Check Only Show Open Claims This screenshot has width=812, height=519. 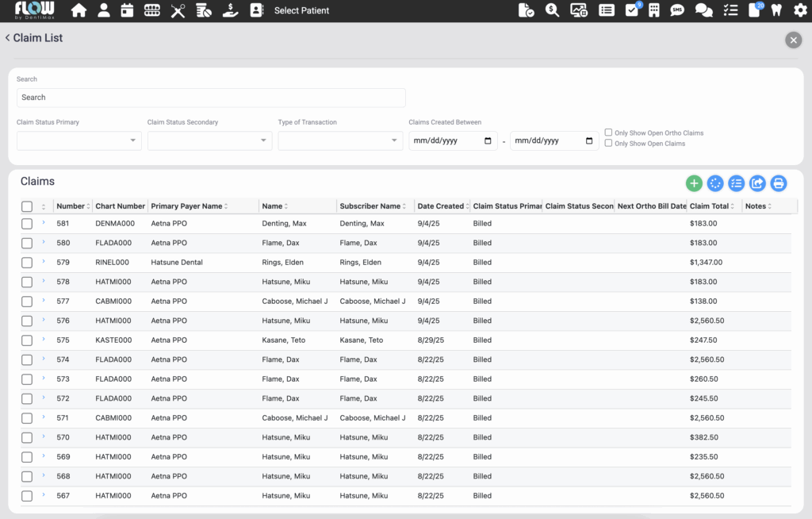[608, 143]
